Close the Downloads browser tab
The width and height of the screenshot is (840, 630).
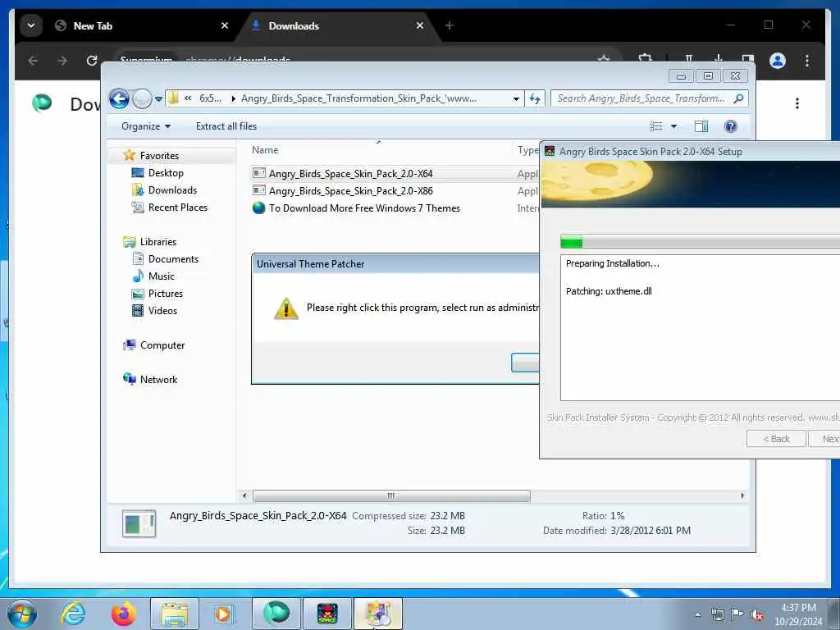click(420, 25)
